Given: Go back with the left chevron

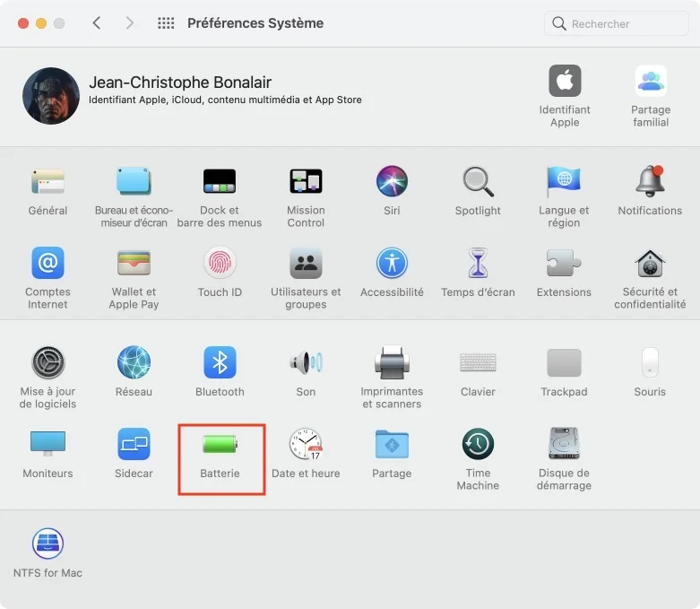Looking at the screenshot, I should pyautogui.click(x=97, y=22).
